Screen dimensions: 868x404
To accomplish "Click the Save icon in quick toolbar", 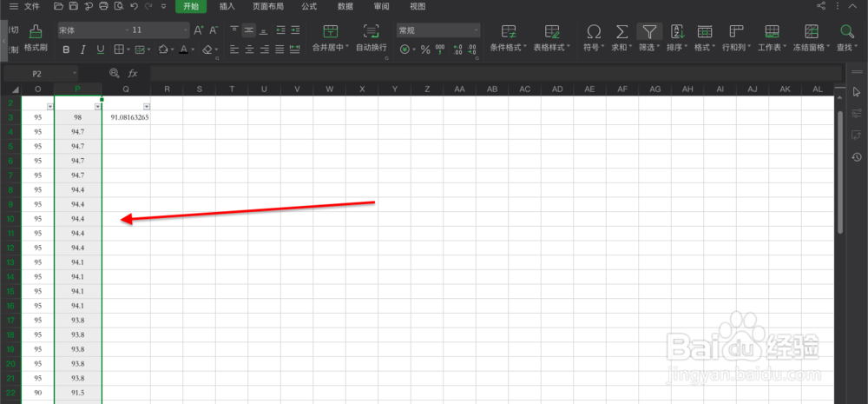I will tap(74, 7).
